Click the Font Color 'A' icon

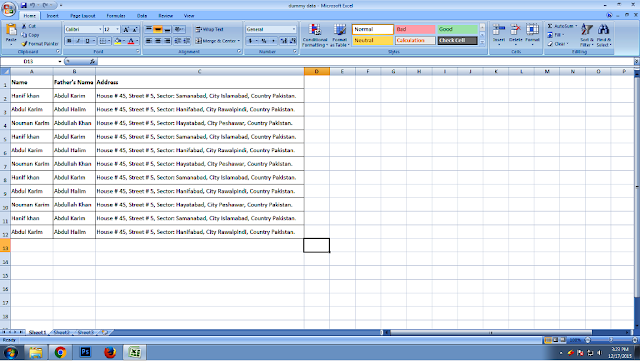tap(131, 41)
